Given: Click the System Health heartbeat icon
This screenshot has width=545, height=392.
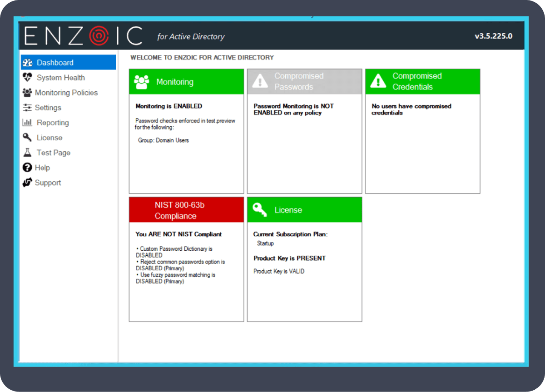Looking at the screenshot, I should click(x=28, y=78).
